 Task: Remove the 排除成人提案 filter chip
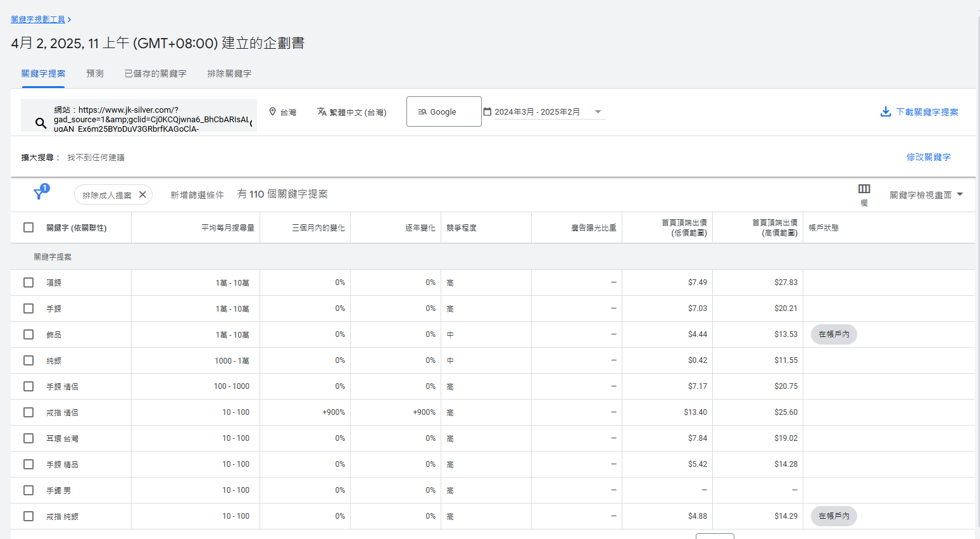tap(142, 194)
